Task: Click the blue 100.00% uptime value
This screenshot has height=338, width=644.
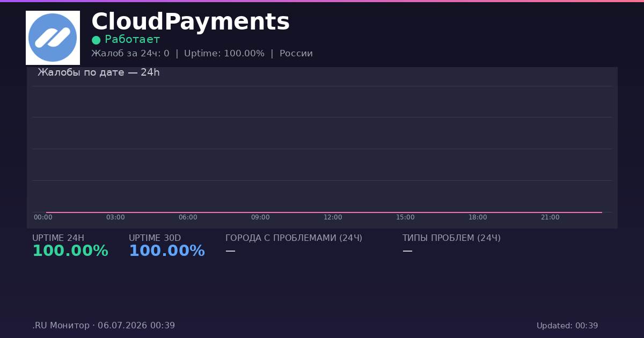Action: pyautogui.click(x=167, y=251)
